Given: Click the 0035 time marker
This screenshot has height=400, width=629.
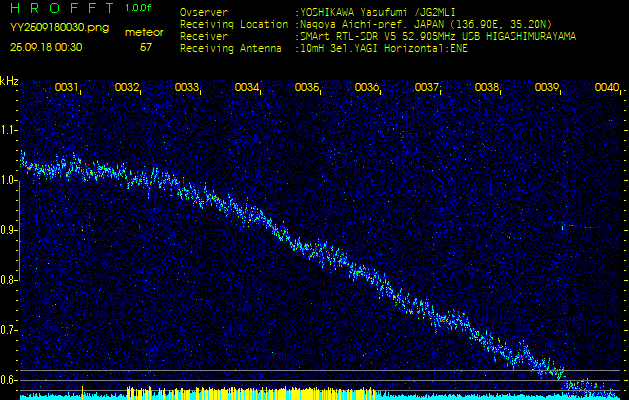Looking at the screenshot, I should click(x=307, y=88).
